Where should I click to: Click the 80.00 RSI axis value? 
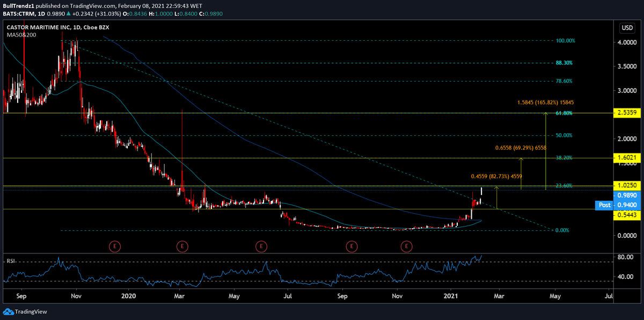[624, 257]
